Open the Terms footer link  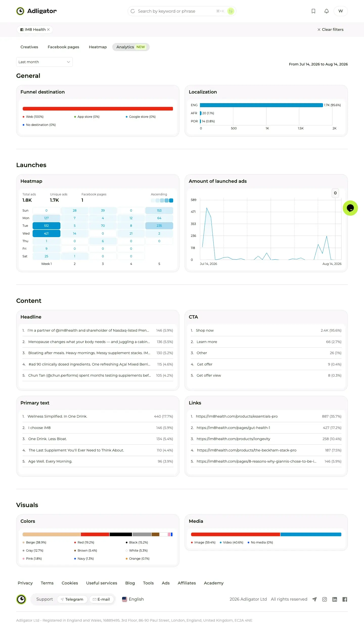coord(47,583)
